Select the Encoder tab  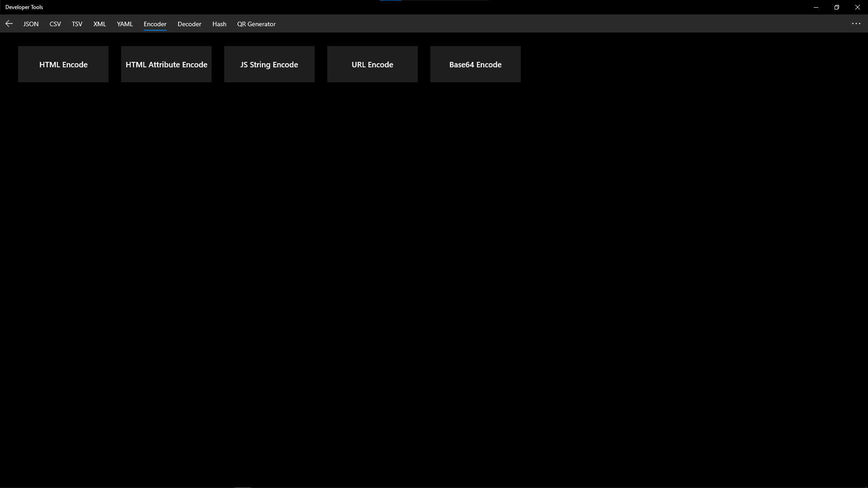point(155,24)
